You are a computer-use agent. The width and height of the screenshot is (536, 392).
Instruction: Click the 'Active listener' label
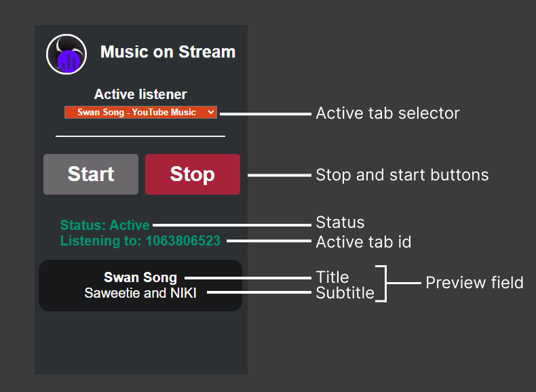140,94
